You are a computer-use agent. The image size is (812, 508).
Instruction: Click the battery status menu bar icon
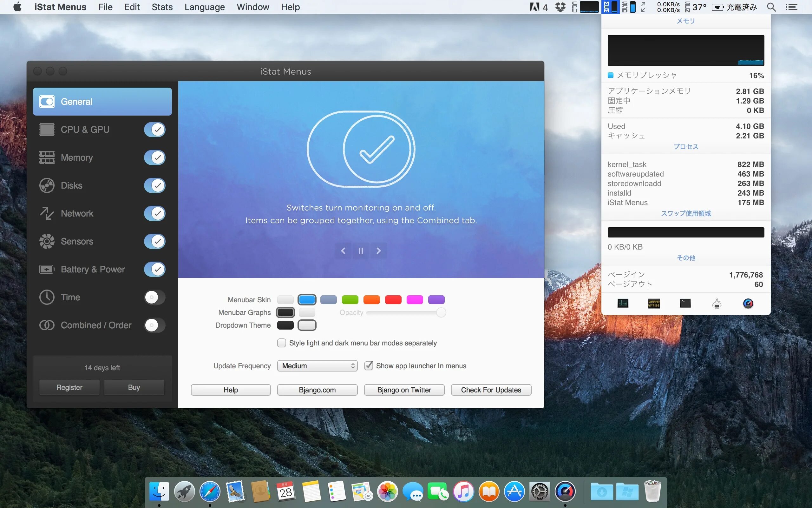pos(717,7)
